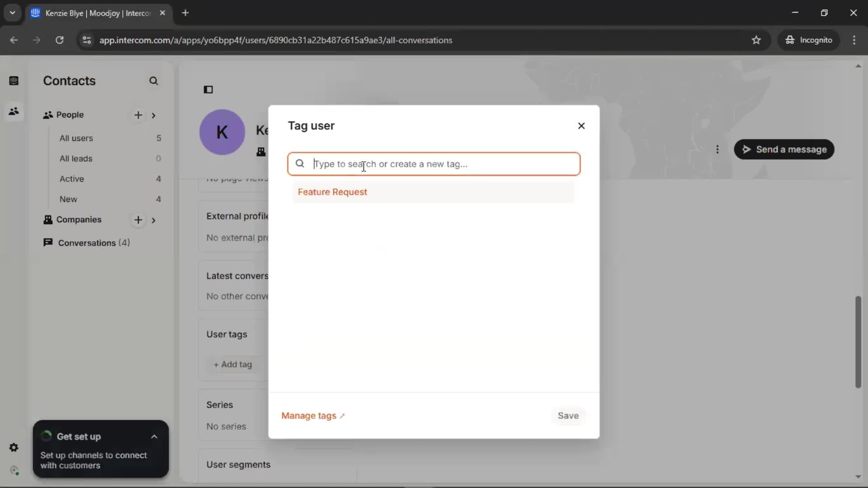Expand the People section chevron

point(154,115)
